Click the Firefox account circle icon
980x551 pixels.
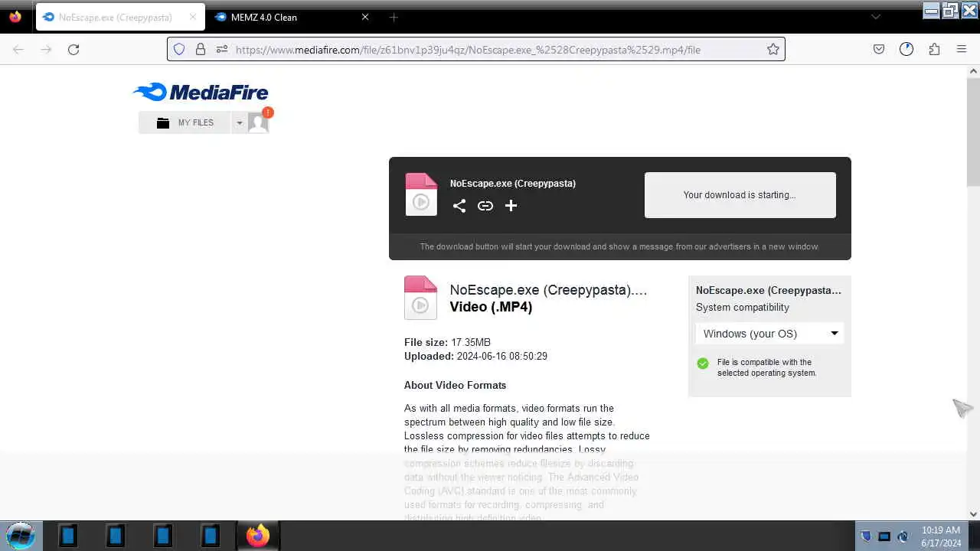[906, 49]
